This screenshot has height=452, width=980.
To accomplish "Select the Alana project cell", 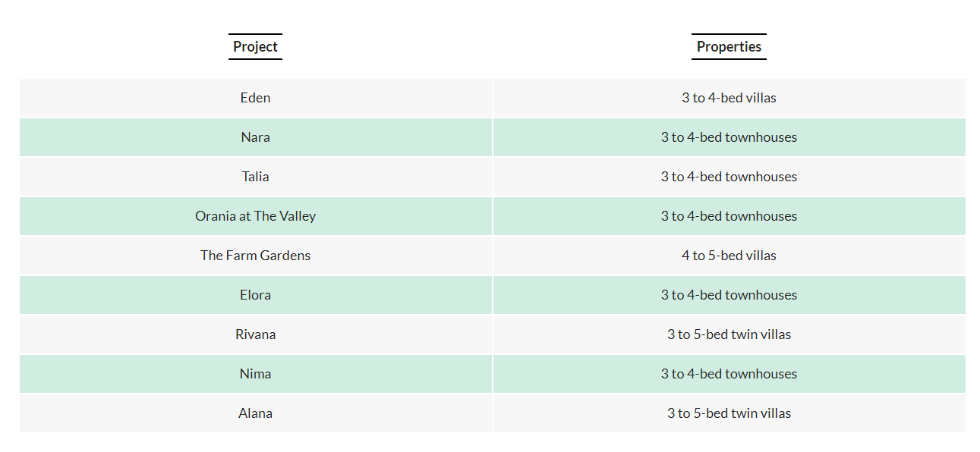I will pyautogui.click(x=255, y=413).
